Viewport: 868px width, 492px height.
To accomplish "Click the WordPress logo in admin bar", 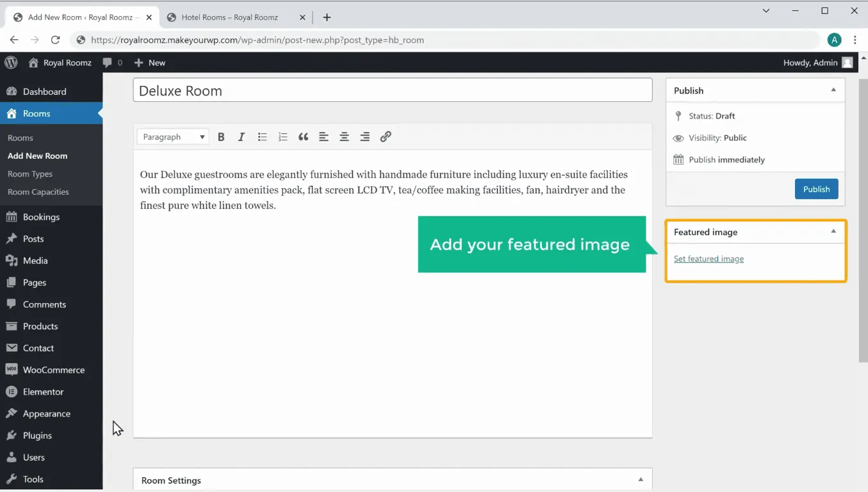I will (11, 63).
